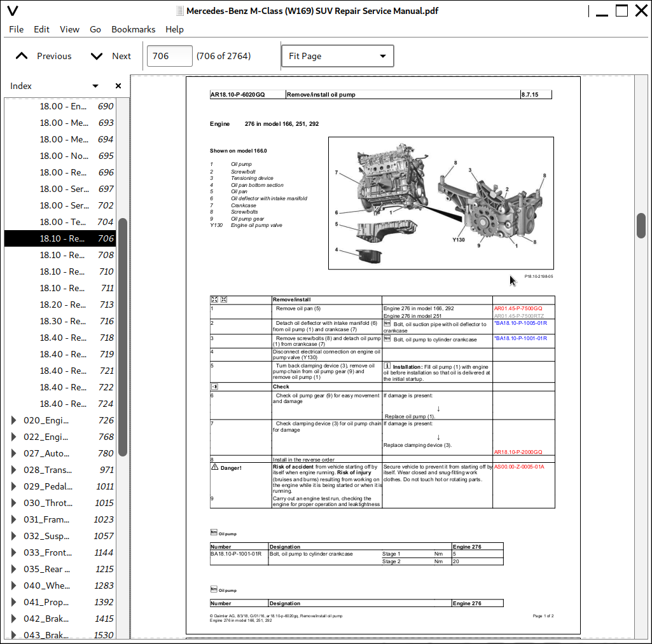Open the Go menu
The height and width of the screenshot is (644, 652).
point(95,29)
